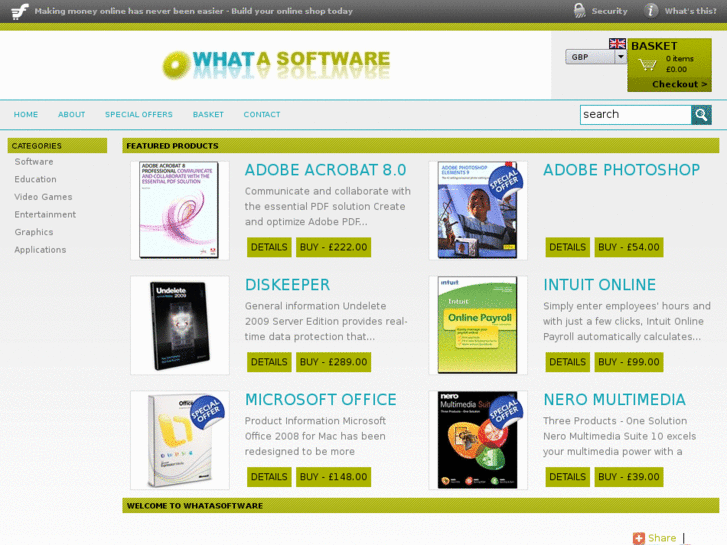Select the Applications category

40,250
